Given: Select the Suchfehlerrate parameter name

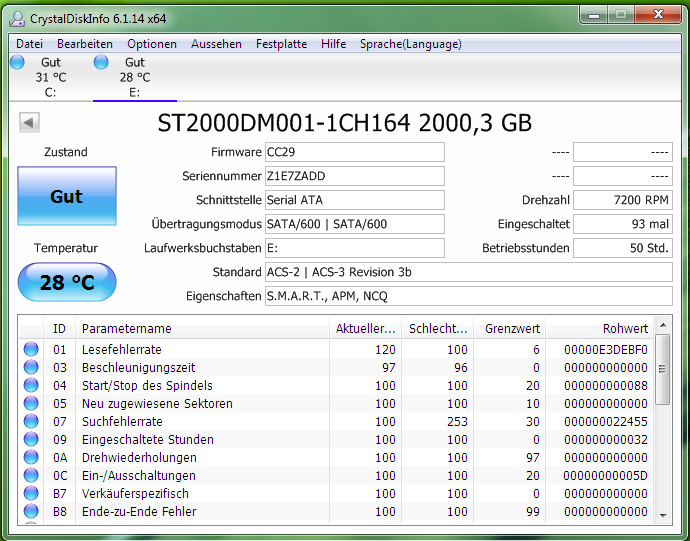Looking at the screenshot, I should click(x=122, y=422).
